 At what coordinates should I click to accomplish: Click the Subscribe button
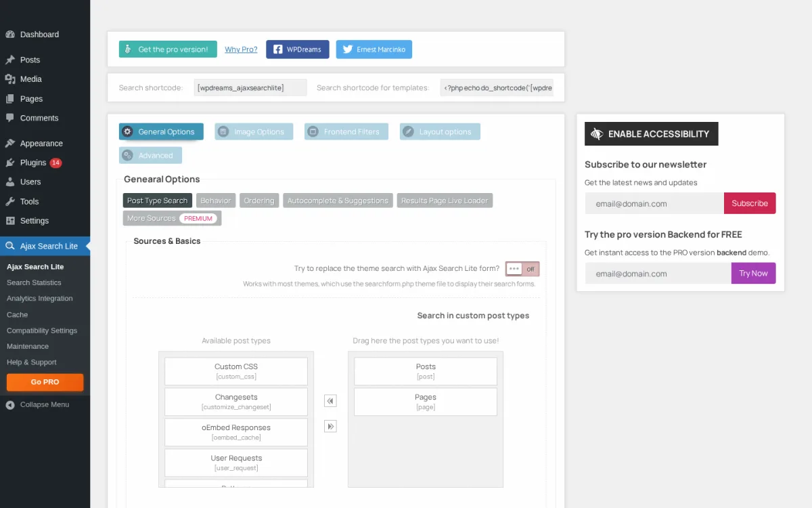(x=750, y=203)
